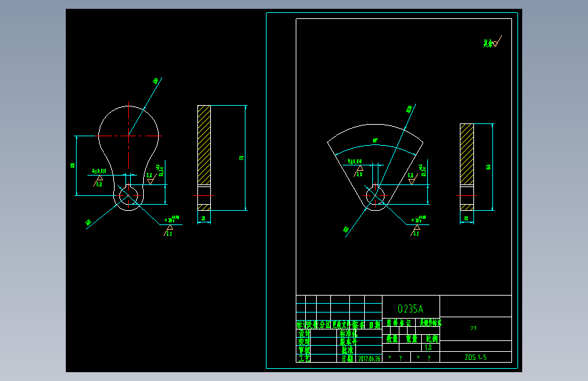Click the 设计 label in title block
Screen dimensions: 588x381
(x=304, y=334)
